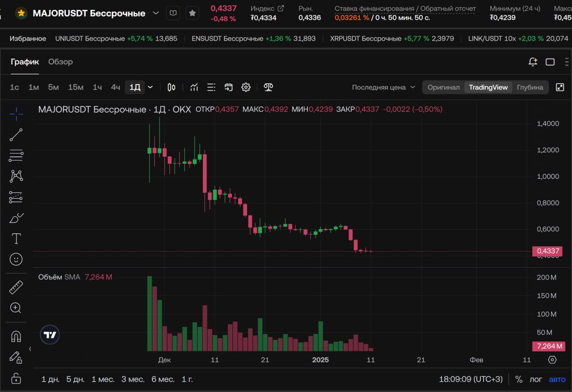572x392 pixels.
Task: Lock all drawings with padlock icon
Action: tap(16, 378)
